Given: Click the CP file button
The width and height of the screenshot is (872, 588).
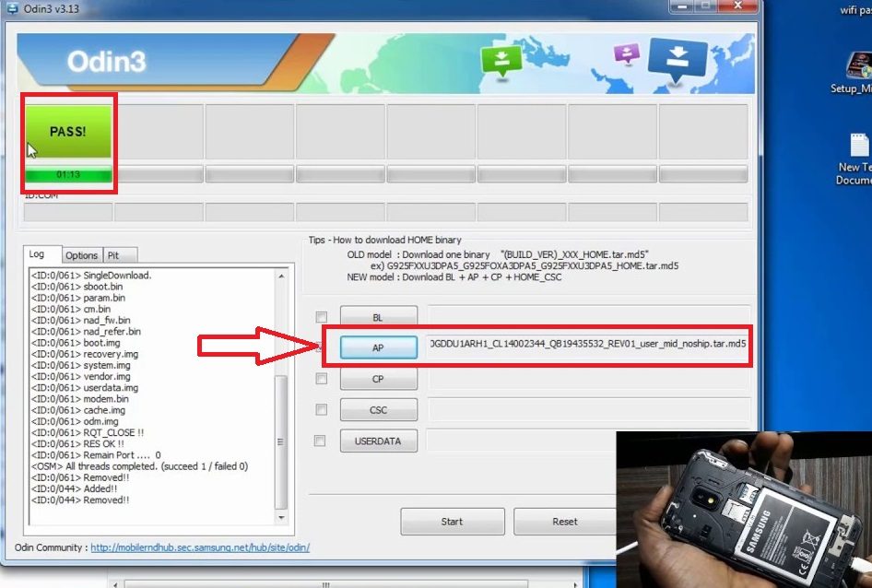Looking at the screenshot, I should pos(378,379).
